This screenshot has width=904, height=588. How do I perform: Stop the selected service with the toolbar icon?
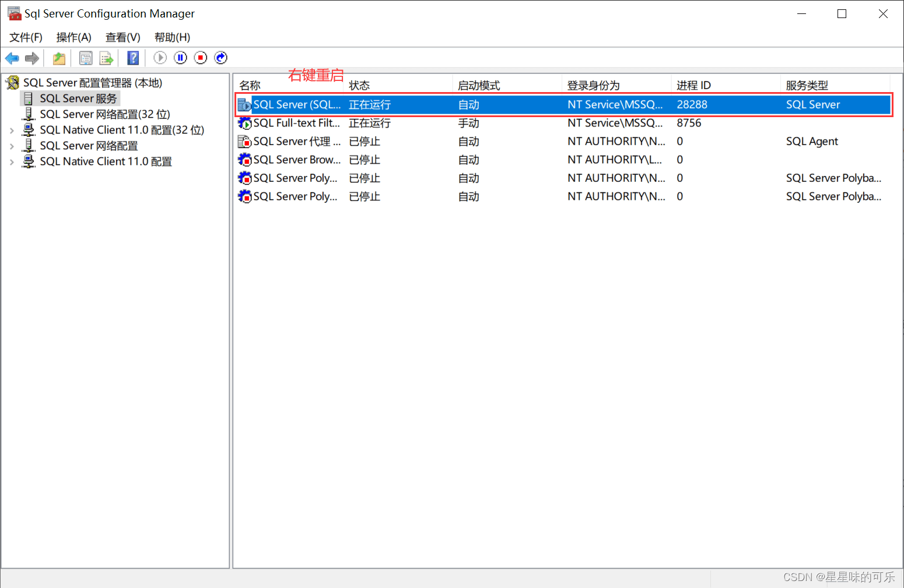[x=201, y=58]
